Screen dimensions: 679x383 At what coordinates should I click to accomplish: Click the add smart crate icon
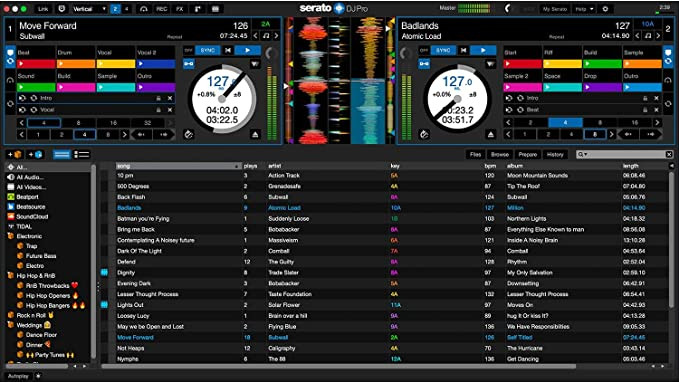(35, 154)
